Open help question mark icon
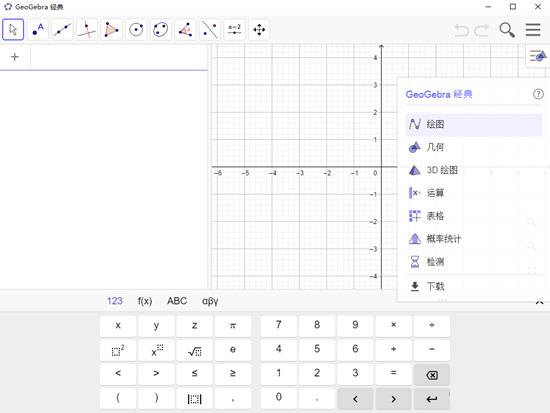Screen dimensions: 550x413 click(x=538, y=94)
